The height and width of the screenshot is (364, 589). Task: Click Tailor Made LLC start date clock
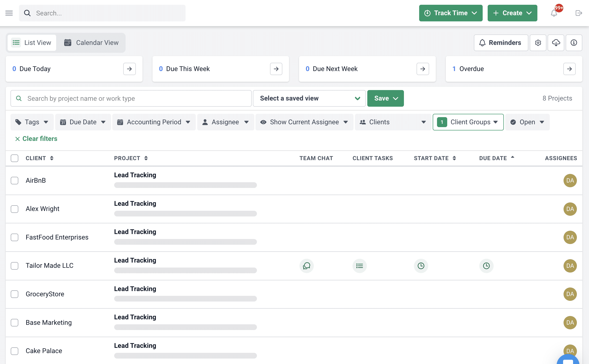(x=421, y=266)
